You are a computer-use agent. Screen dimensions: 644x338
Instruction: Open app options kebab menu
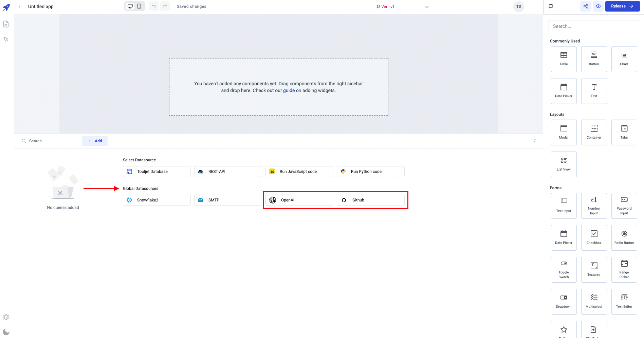20,6
